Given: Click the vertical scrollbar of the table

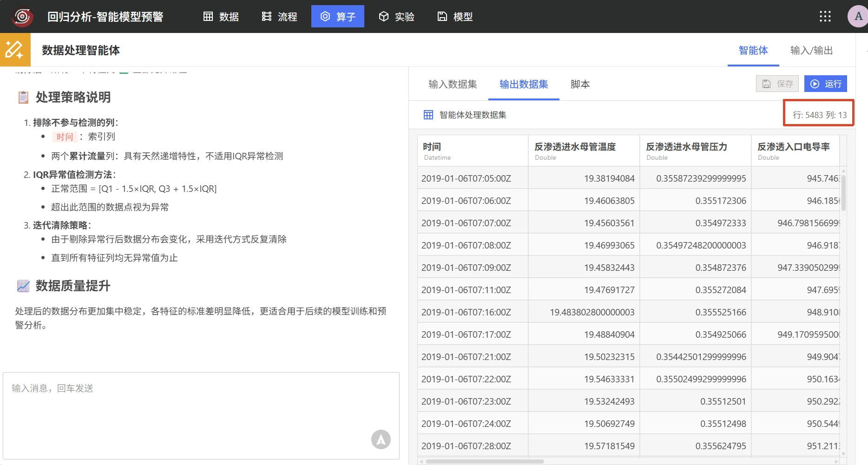Looking at the screenshot, I should click(x=843, y=192).
